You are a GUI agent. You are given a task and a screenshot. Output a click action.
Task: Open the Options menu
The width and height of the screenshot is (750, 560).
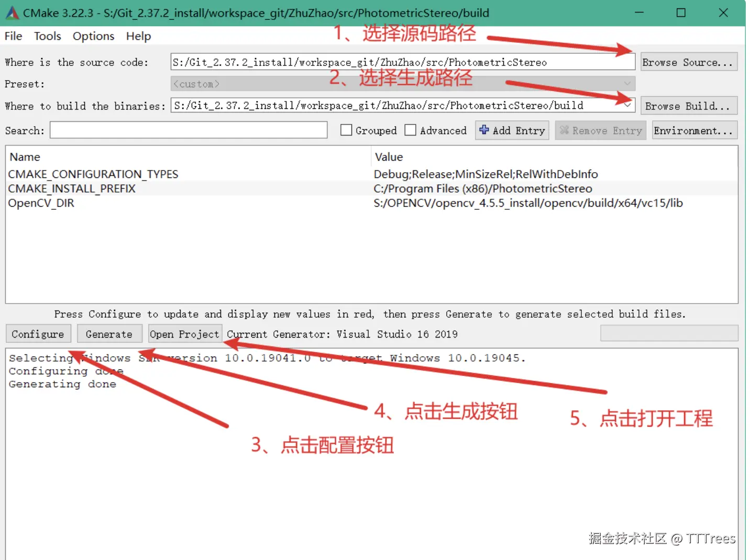94,36
